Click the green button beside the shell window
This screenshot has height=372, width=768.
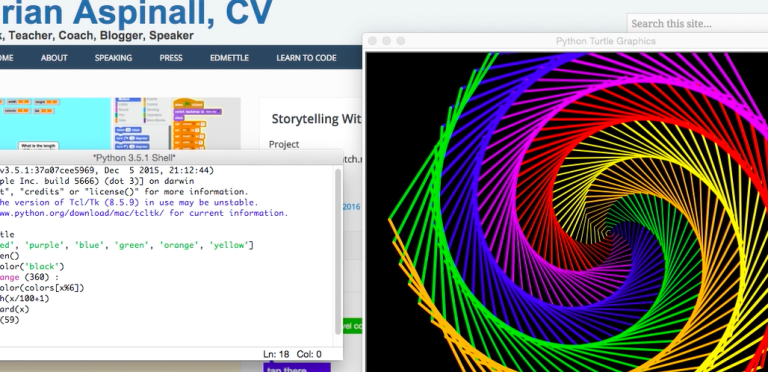point(353,326)
